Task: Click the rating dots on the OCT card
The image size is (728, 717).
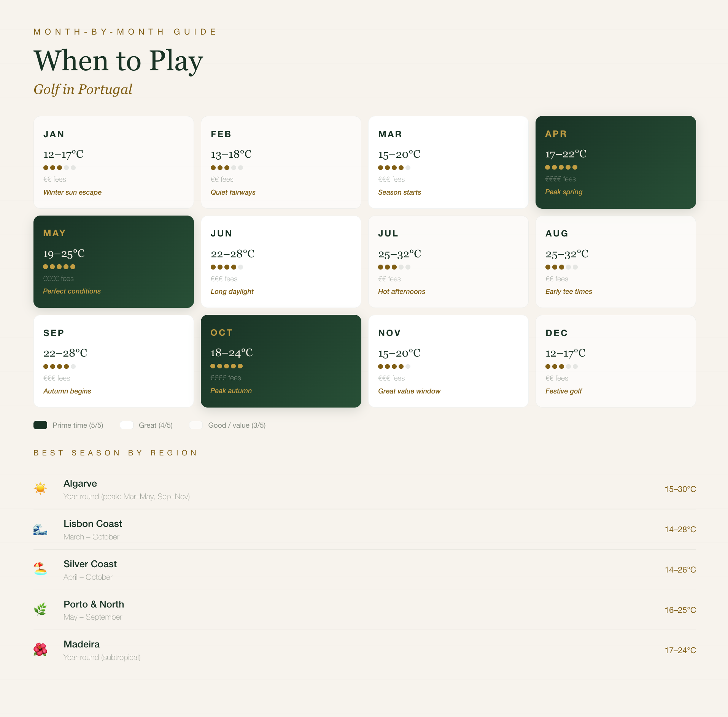Action: (227, 366)
